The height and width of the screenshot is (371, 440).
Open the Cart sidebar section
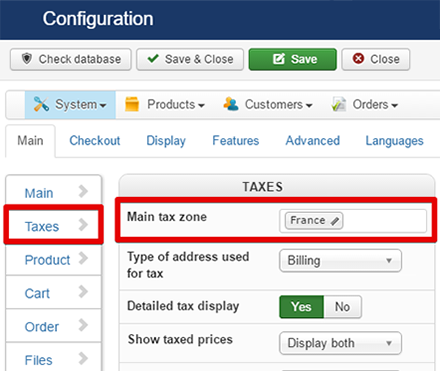pyautogui.click(x=54, y=293)
